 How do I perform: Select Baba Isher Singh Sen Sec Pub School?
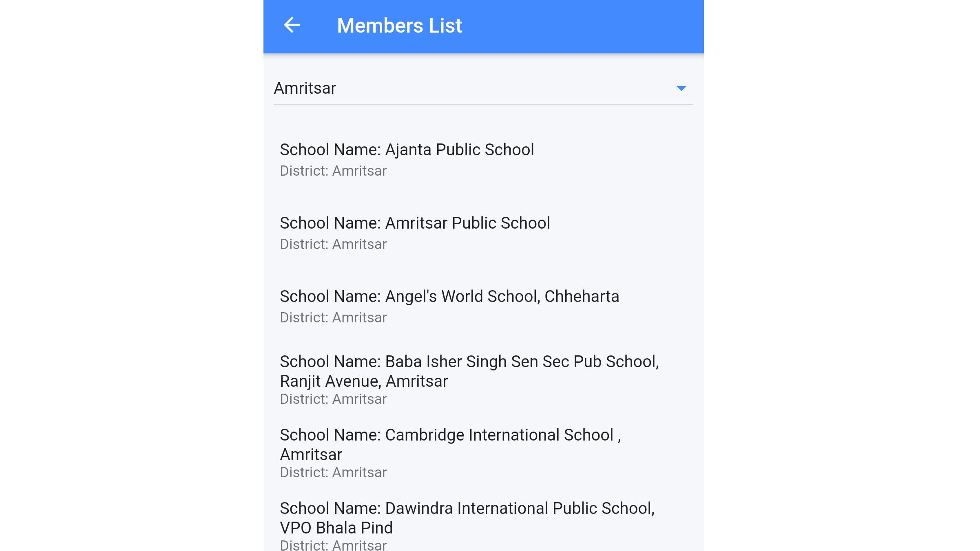pos(483,379)
